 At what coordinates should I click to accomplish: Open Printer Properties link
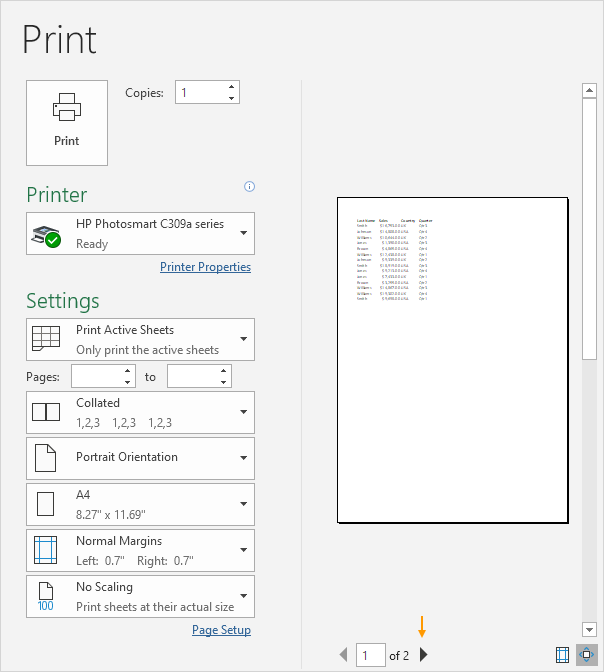coord(205,267)
